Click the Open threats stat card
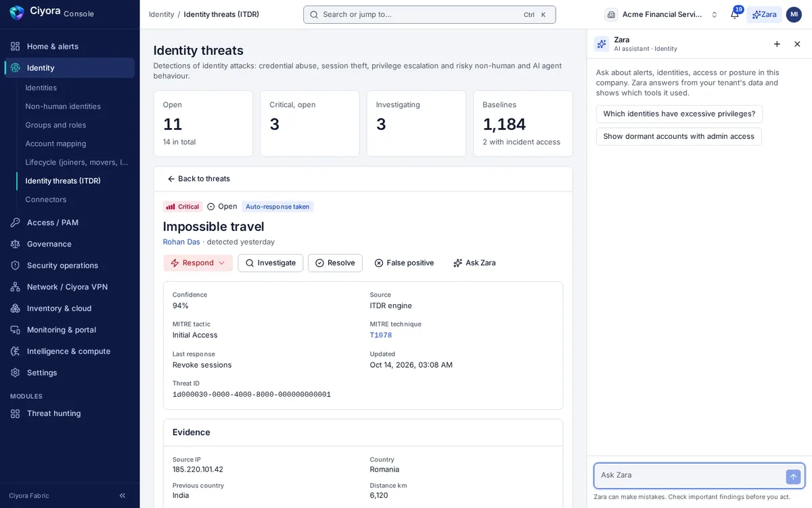This screenshot has width=812, height=508. click(203, 124)
